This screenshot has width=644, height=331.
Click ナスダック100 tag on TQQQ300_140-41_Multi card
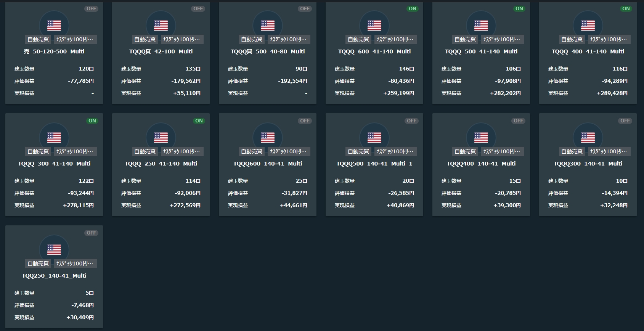click(609, 151)
